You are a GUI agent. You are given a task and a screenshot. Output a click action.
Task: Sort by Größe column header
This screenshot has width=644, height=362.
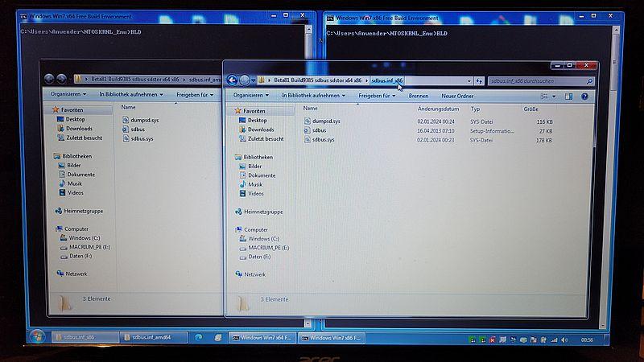530,109
